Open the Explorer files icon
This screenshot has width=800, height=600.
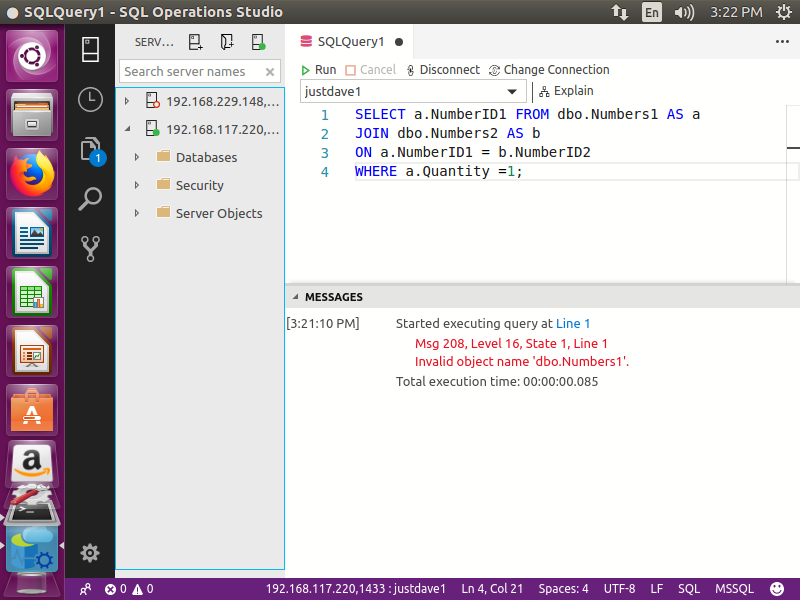pyautogui.click(x=90, y=149)
